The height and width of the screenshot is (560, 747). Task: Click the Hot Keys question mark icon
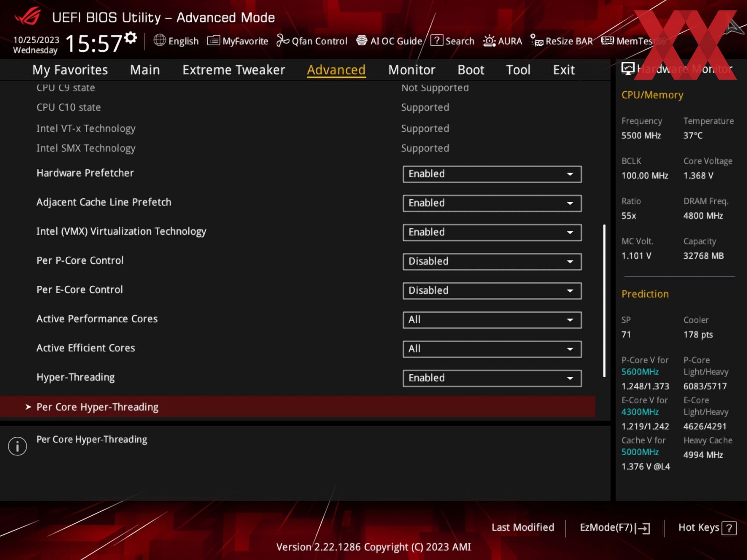click(x=729, y=528)
